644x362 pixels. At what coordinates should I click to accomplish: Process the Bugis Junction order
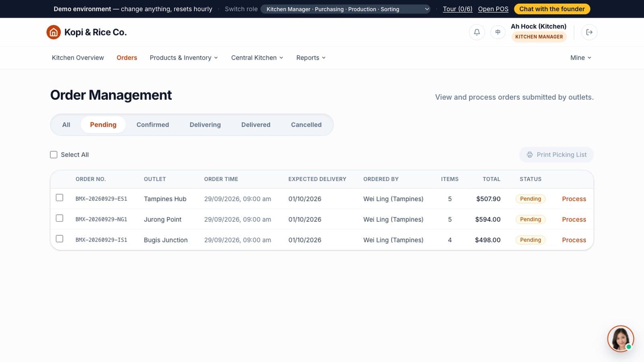pos(574,240)
